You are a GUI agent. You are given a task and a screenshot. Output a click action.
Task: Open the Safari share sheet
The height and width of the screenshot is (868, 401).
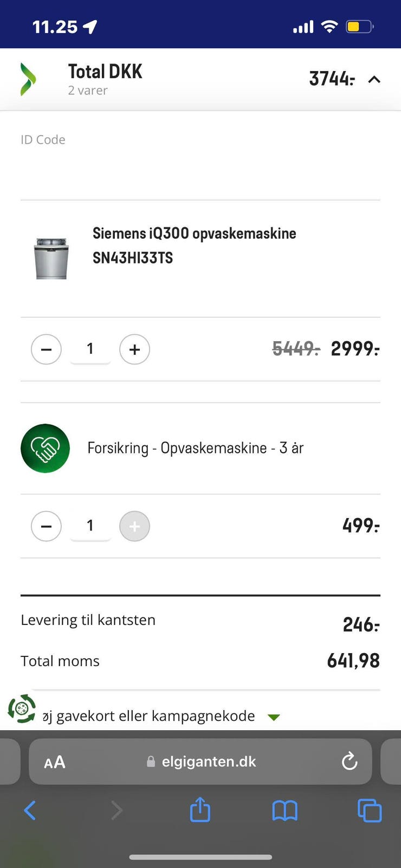pos(200,809)
